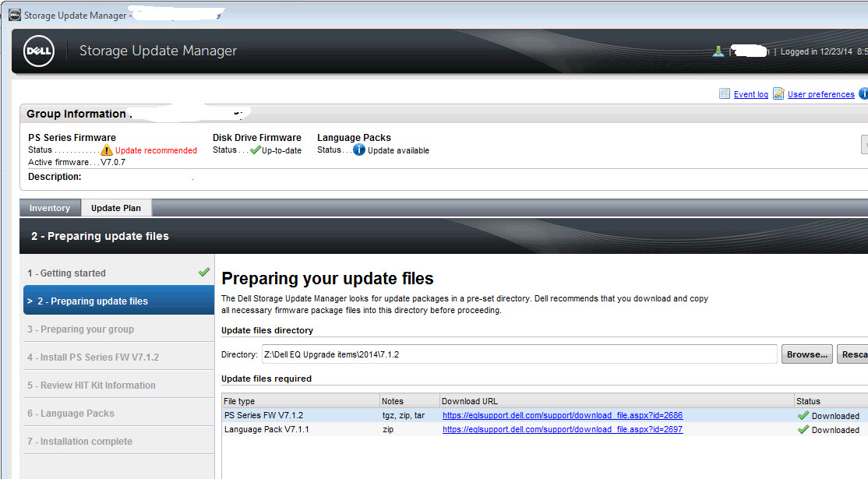
Task: Select step 7 - Installation complete
Action: coord(118,442)
